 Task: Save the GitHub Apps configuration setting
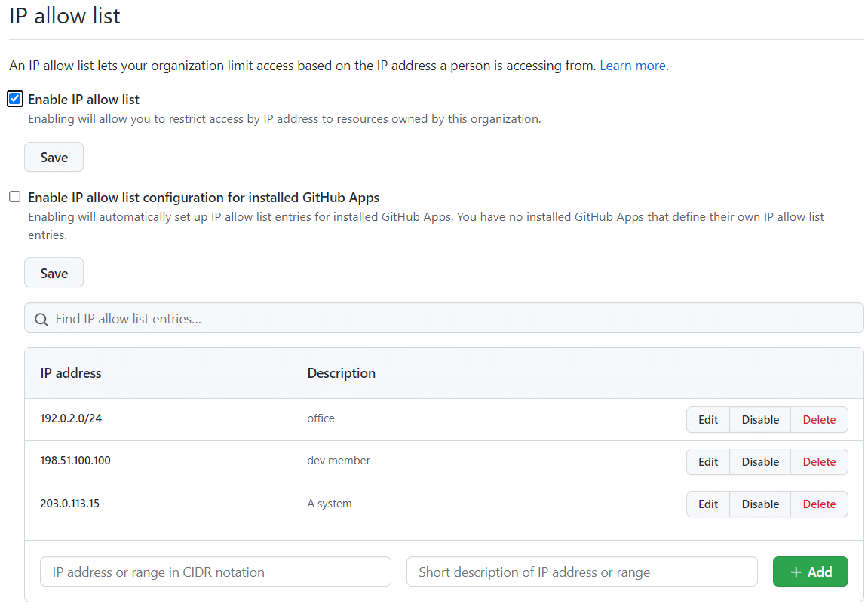pyautogui.click(x=53, y=272)
